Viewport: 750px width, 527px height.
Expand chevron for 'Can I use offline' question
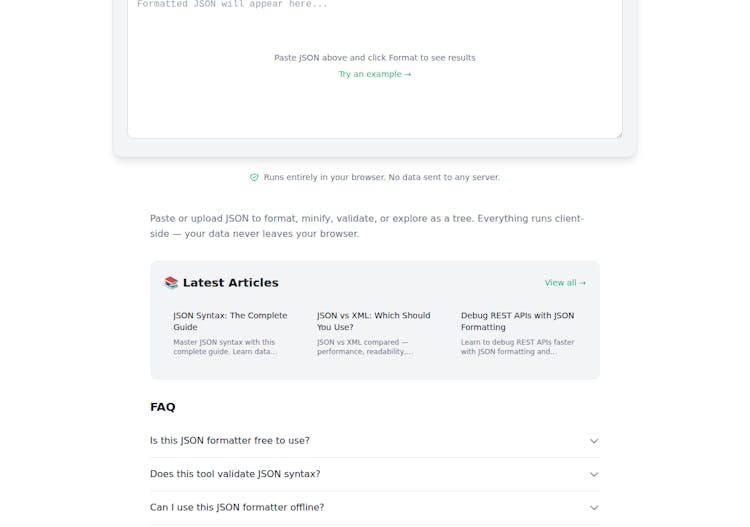click(594, 508)
